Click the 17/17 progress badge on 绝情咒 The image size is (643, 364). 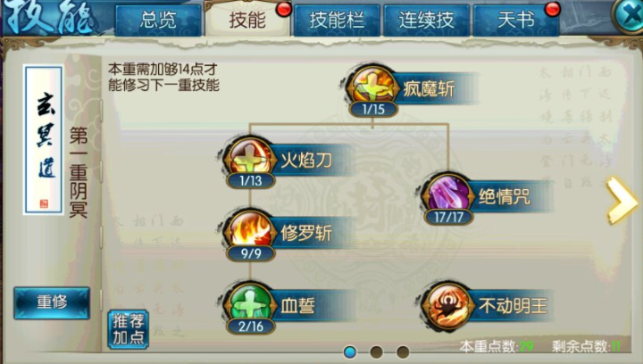(448, 217)
